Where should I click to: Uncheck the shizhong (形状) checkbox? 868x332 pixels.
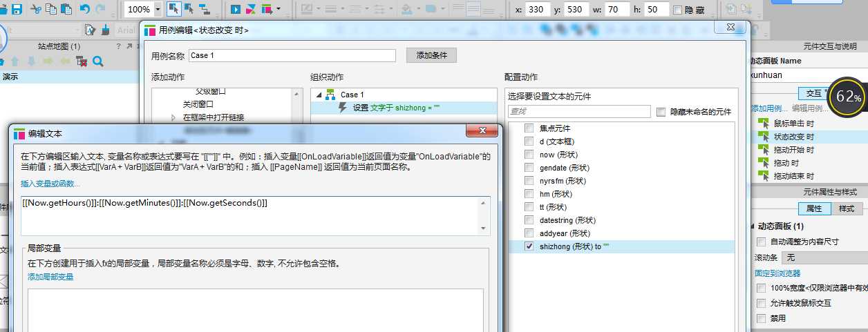[x=529, y=246]
